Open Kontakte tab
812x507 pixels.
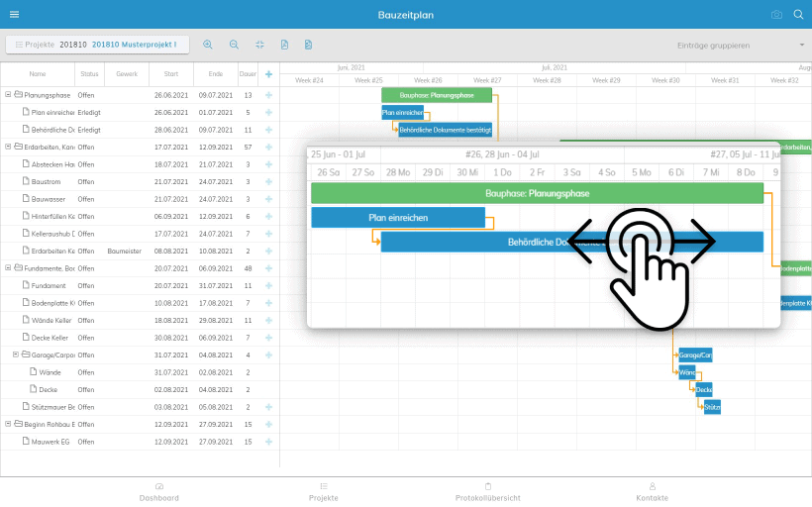652,492
